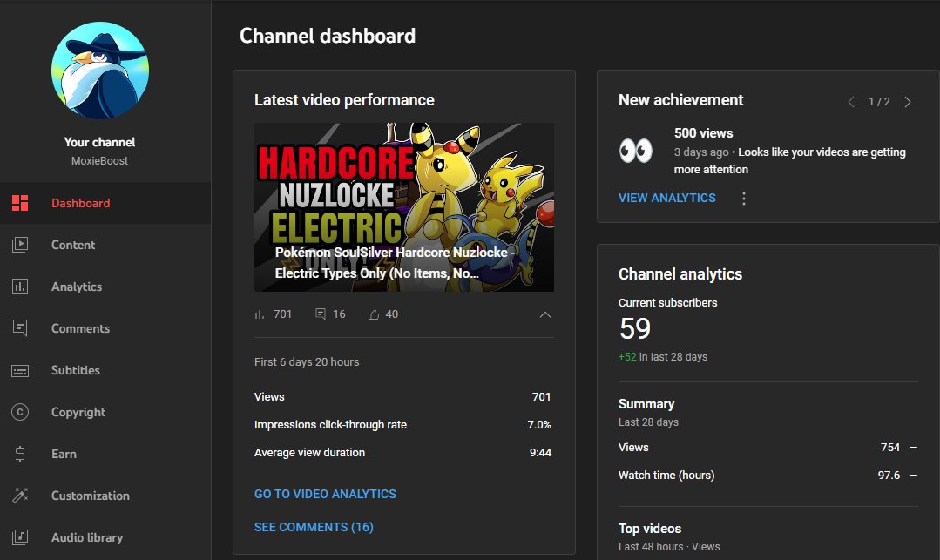The width and height of the screenshot is (940, 560).
Task: Click the 1 / 2 achievement page indicator
Action: tap(879, 102)
